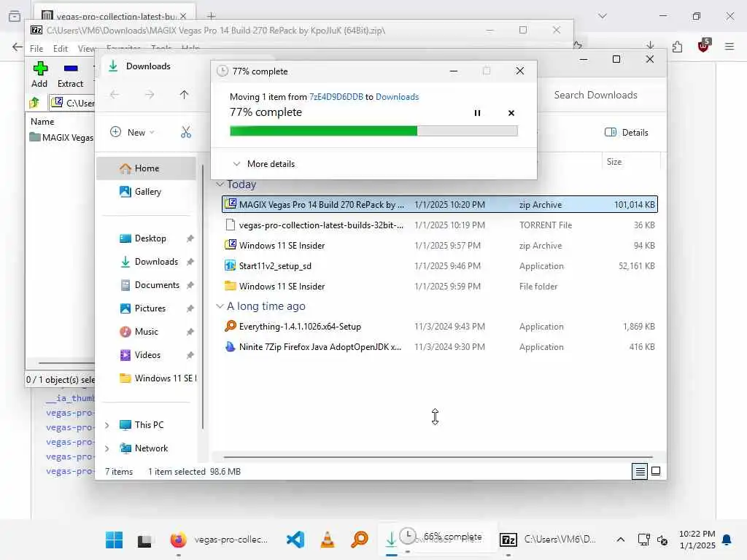Open the New dropdown in Explorer
The width and height of the screenshot is (747, 560).
click(132, 133)
